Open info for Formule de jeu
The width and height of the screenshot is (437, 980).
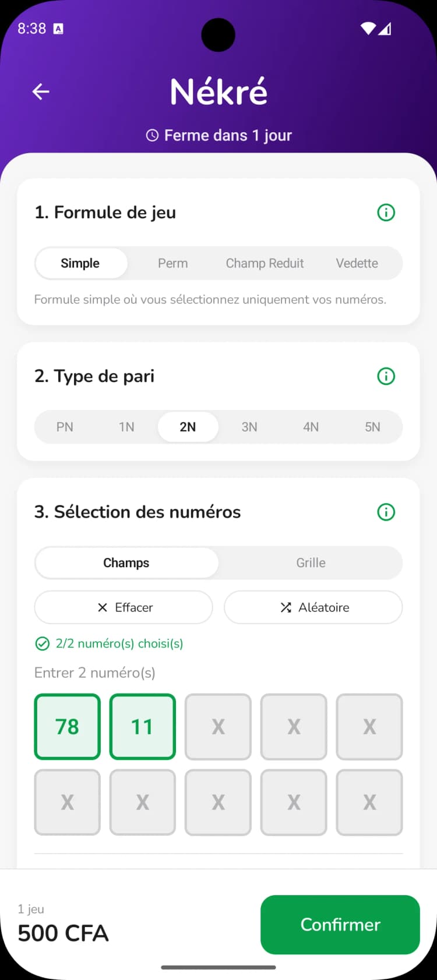coord(386,213)
